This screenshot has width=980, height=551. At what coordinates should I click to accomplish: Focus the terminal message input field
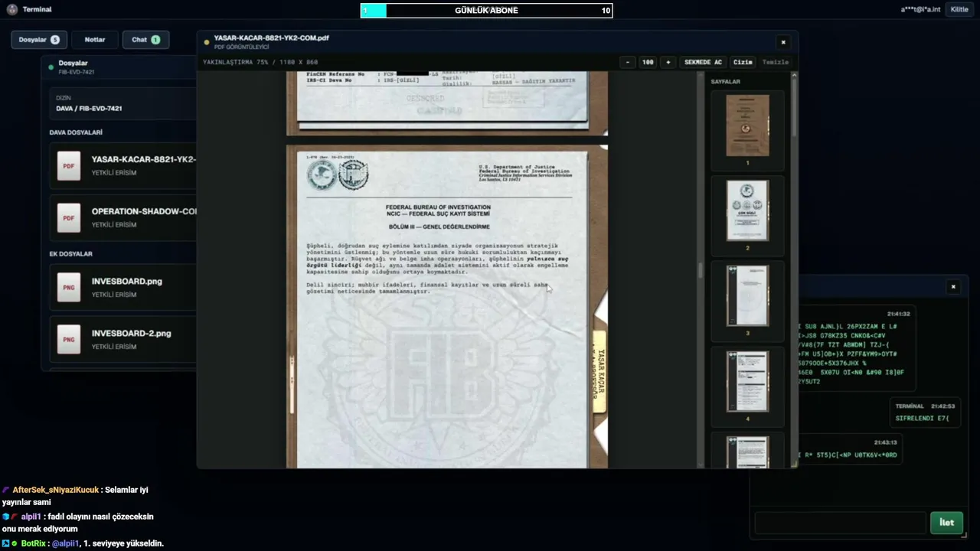click(x=840, y=523)
